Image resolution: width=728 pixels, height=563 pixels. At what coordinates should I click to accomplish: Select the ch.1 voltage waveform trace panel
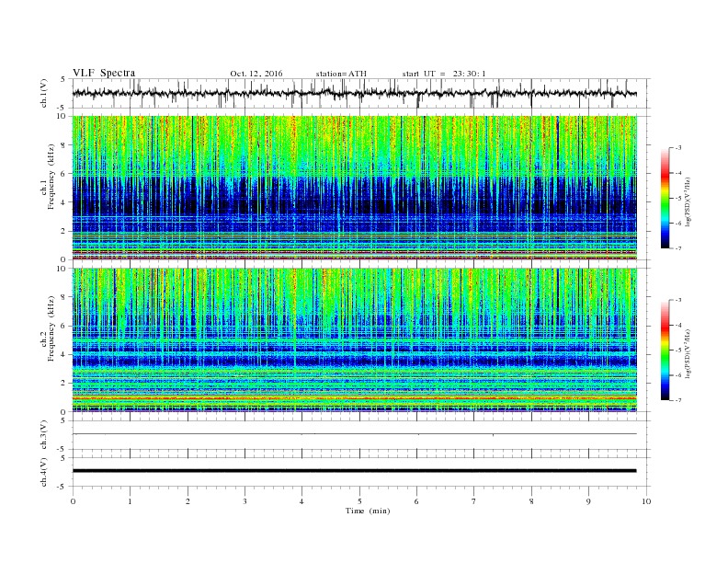pos(360,93)
